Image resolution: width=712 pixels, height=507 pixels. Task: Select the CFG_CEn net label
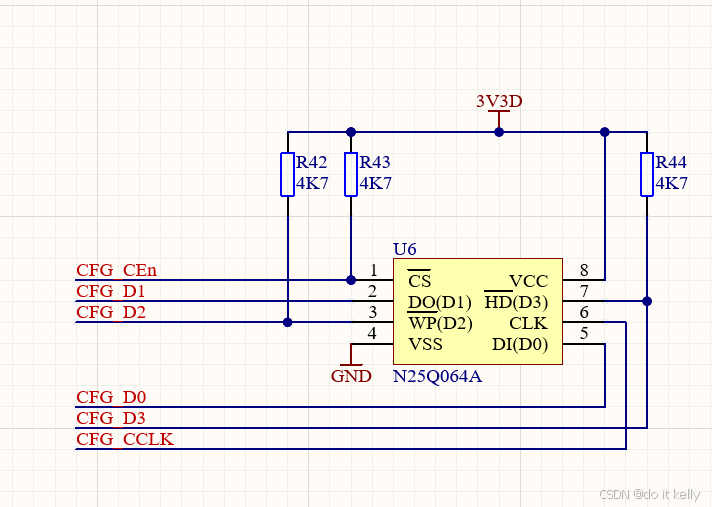tap(117, 270)
